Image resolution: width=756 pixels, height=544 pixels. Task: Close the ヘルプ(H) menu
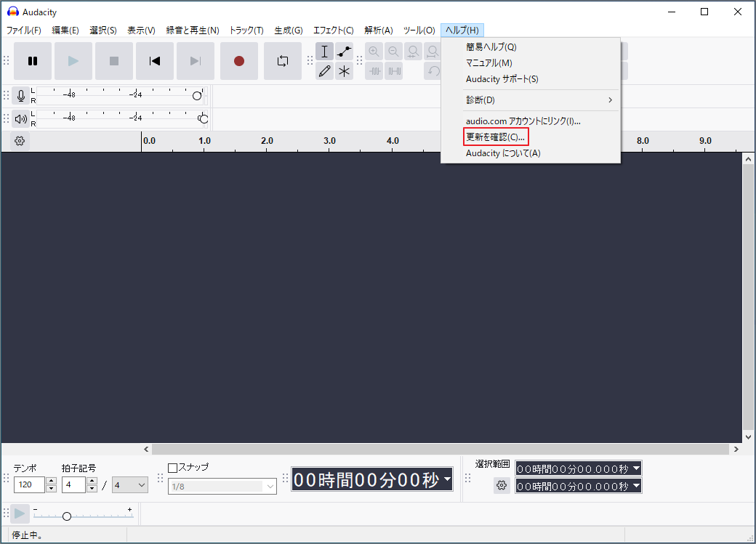coord(462,31)
